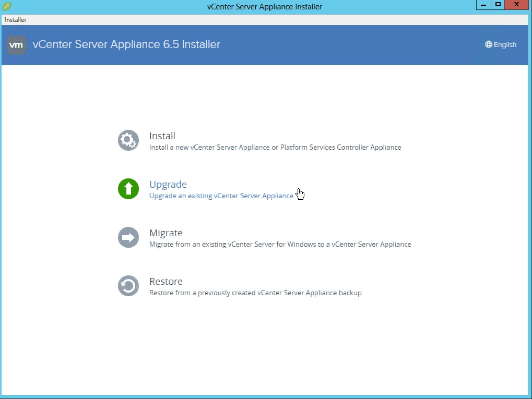Screen dimensions: 532x399
Task: Click 'Migrate from an existing vCenter Server' description
Action: 280,245
